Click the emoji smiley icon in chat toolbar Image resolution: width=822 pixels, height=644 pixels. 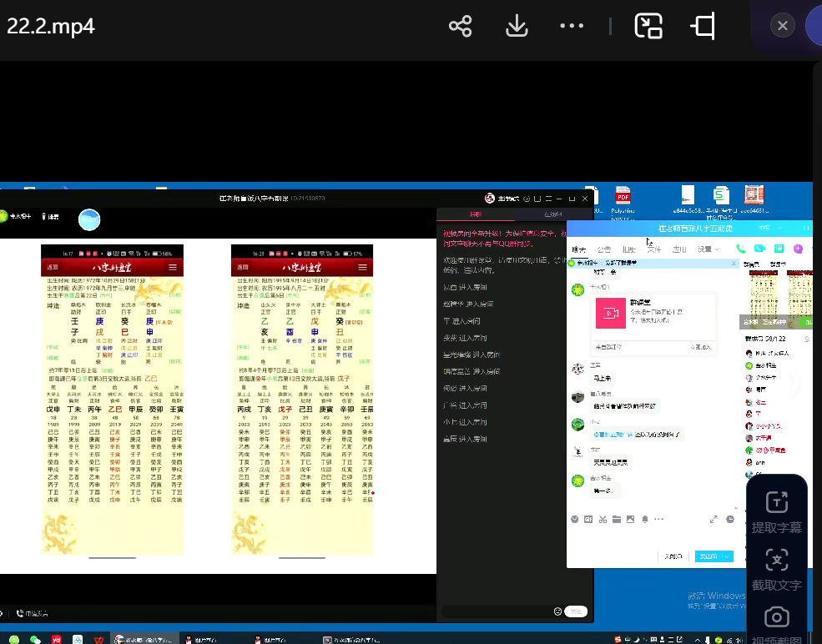click(x=575, y=519)
